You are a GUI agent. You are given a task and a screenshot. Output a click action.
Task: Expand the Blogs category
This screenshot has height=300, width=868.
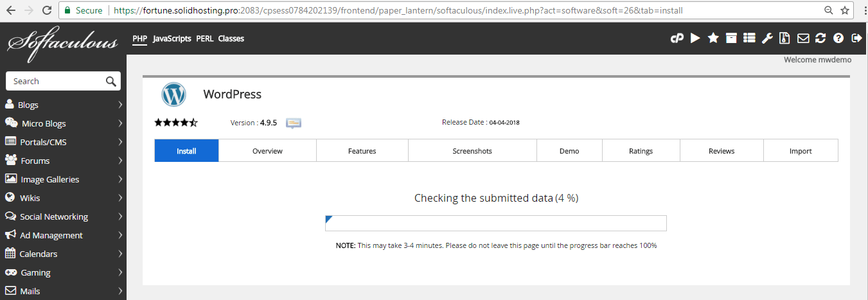pyautogui.click(x=63, y=105)
